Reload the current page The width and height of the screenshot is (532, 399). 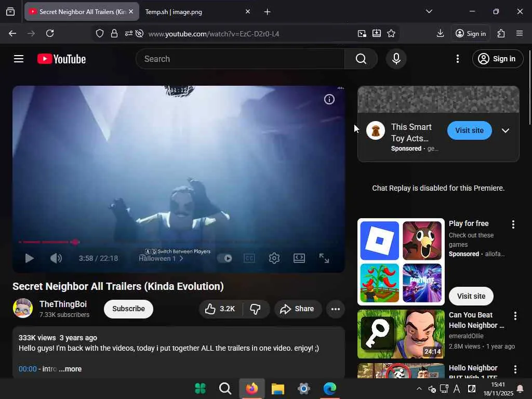[x=50, y=33]
